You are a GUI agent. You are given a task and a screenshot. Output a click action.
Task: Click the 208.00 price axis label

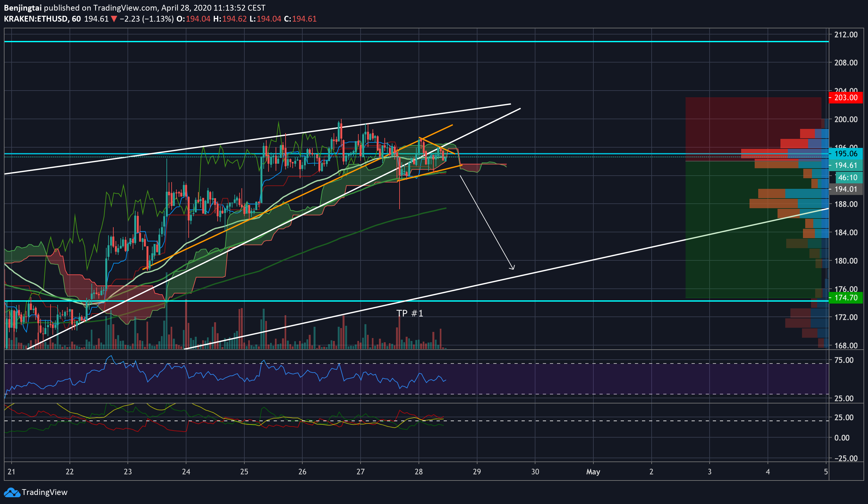tap(845, 63)
